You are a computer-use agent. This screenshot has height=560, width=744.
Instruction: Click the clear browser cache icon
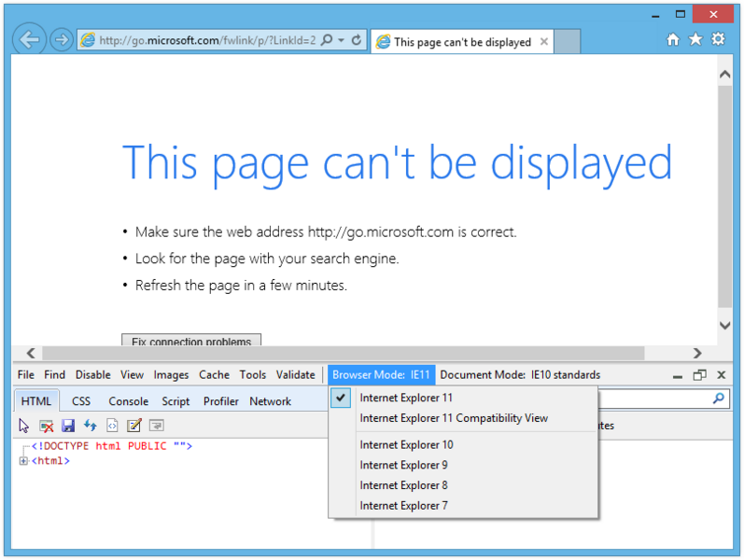(x=46, y=426)
